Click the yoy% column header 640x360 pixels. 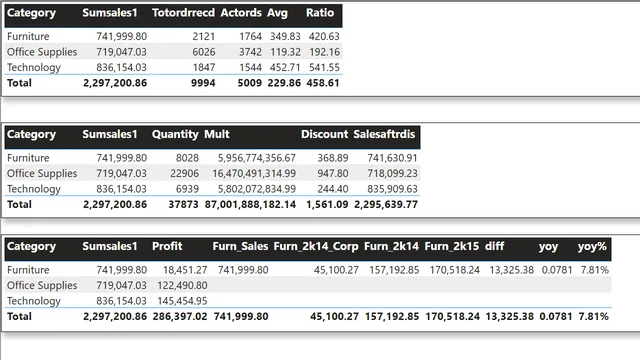pos(592,247)
